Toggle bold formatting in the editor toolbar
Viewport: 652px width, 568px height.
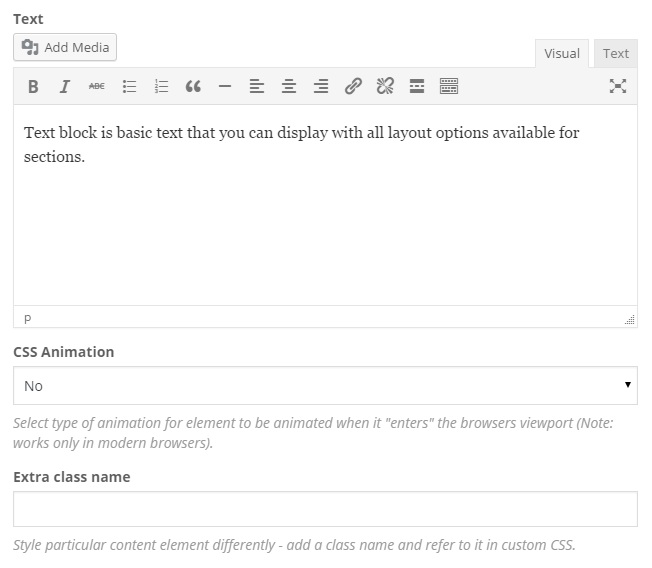(33, 87)
